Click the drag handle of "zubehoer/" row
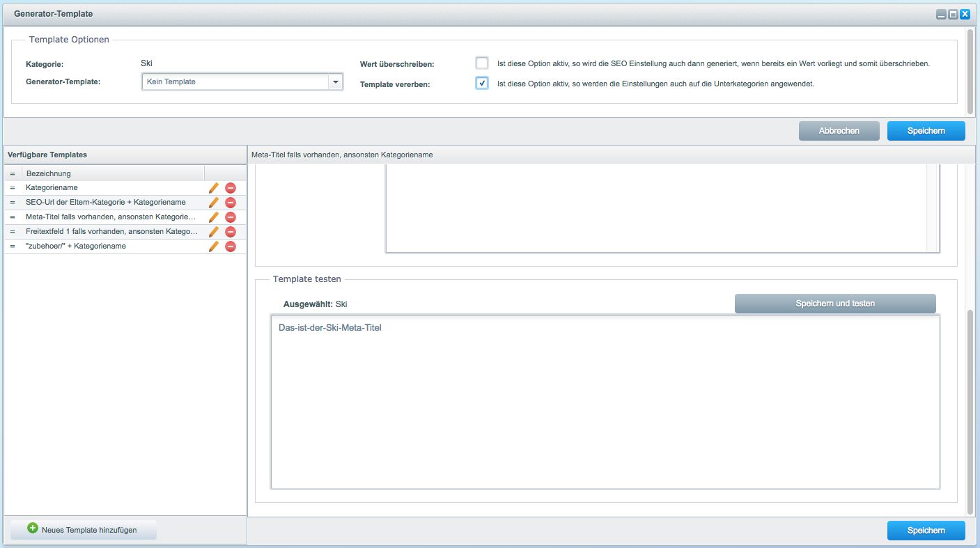980x548 pixels. [13, 246]
